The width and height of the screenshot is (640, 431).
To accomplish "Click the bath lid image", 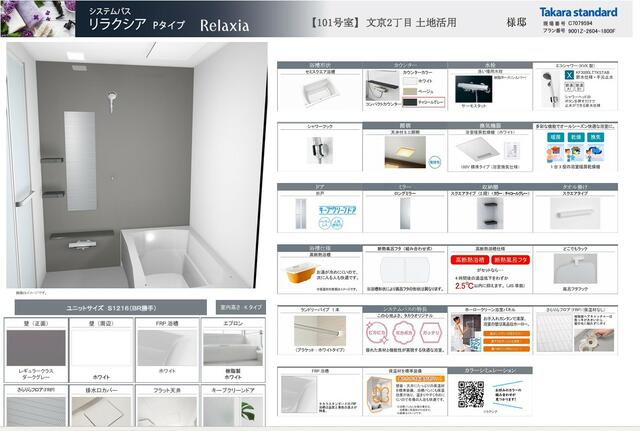I will pos(405,270).
